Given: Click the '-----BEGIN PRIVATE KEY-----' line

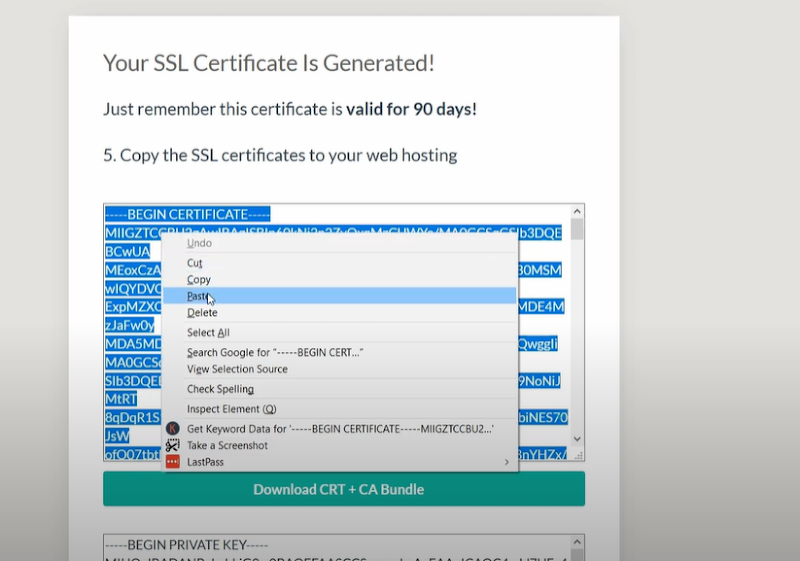Looking at the screenshot, I should pyautogui.click(x=186, y=545).
